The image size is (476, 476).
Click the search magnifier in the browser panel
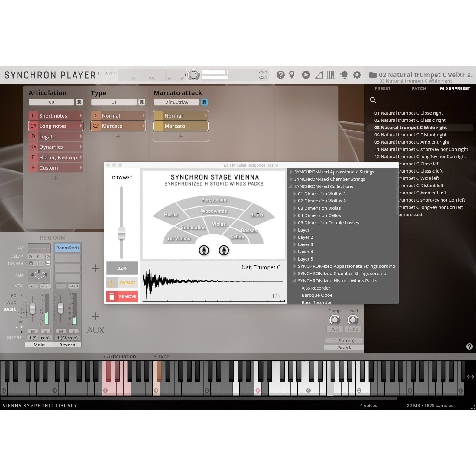tap(373, 100)
